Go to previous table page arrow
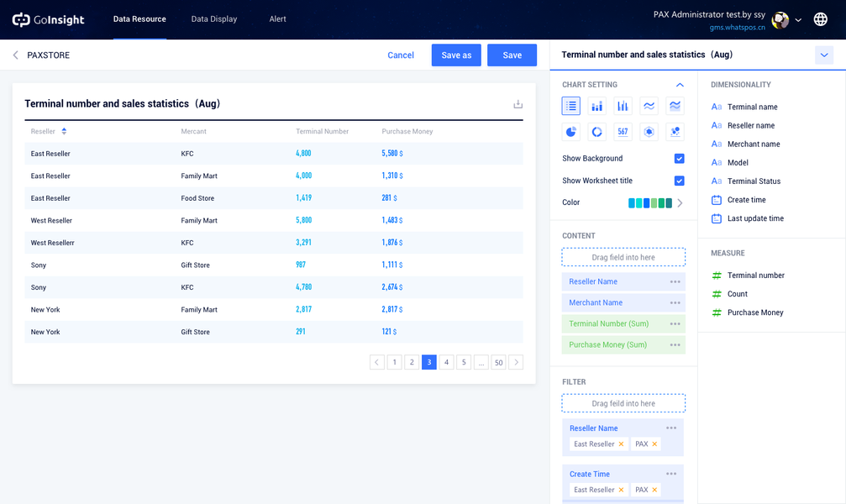 tap(377, 362)
